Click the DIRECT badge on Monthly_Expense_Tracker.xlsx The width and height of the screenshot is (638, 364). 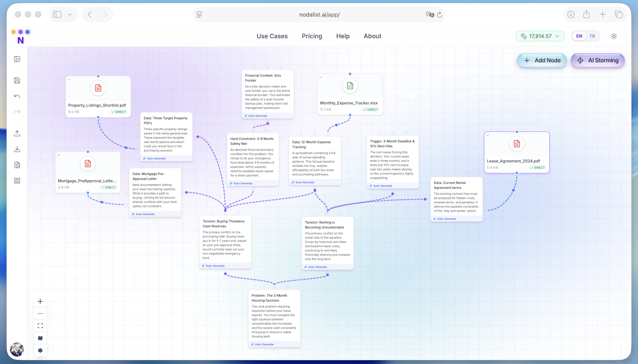370,110
